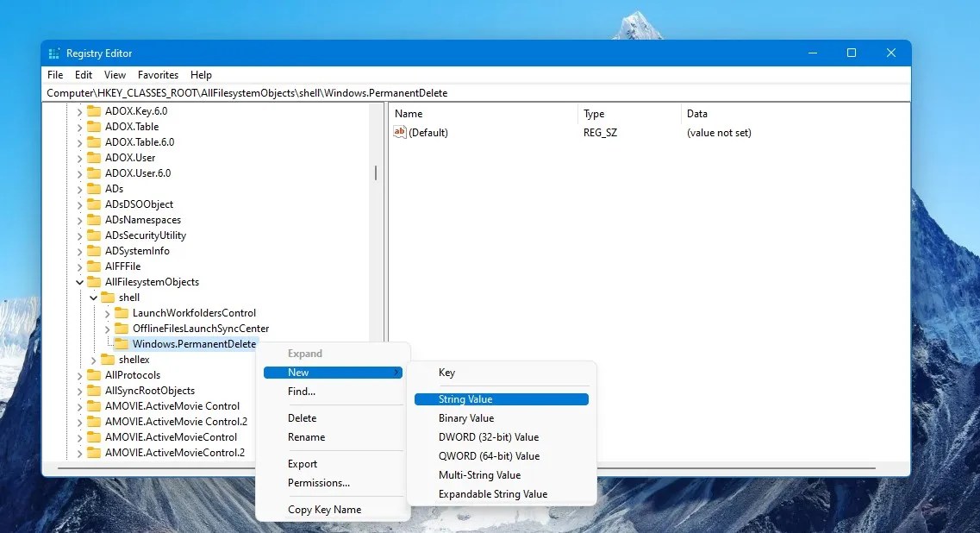
Task: Select the ADsSecurityUtility folder icon
Action: click(x=95, y=235)
